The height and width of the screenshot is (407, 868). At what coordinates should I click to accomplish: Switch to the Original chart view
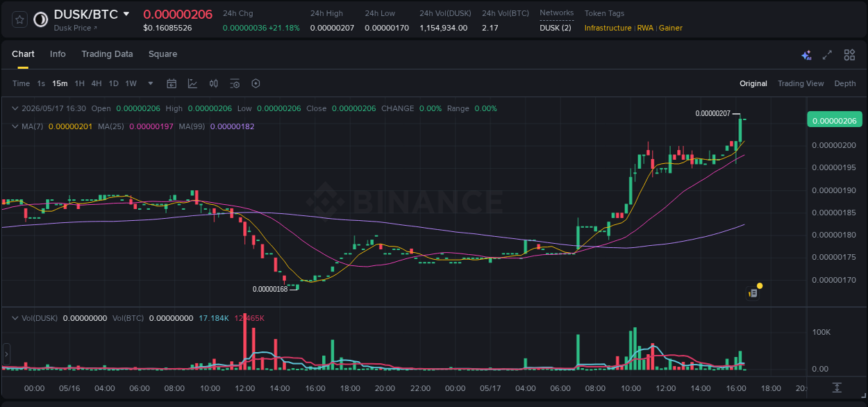[x=753, y=83]
